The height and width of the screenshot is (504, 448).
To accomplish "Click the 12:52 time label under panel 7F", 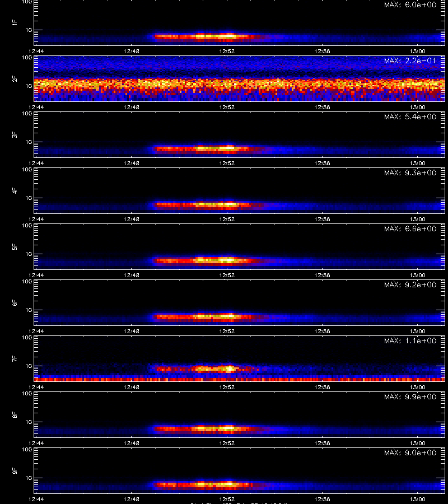I will point(227,387).
